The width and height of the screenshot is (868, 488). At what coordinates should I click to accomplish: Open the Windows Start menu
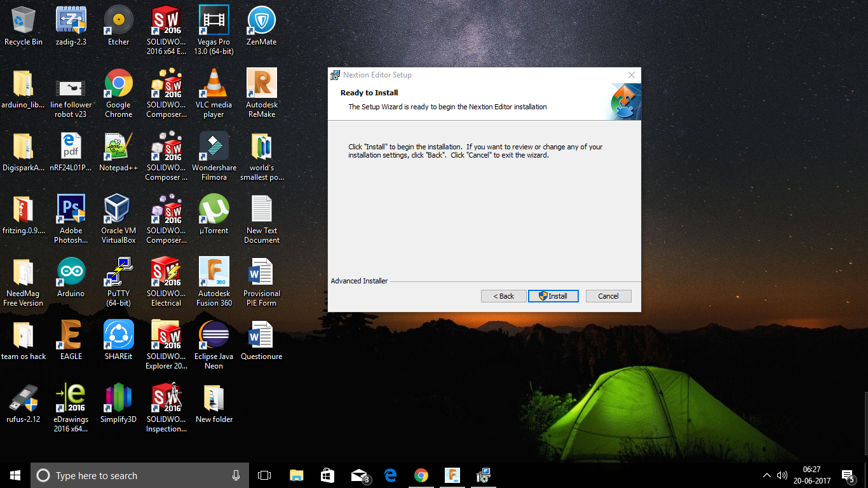[x=15, y=475]
